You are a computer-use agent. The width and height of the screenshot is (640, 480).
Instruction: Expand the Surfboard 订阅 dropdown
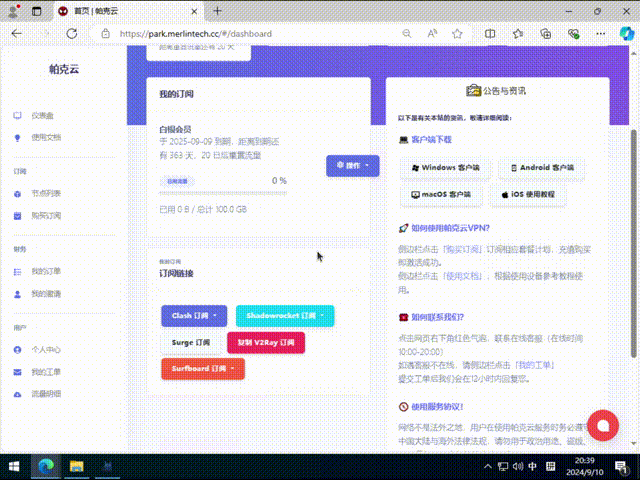(203, 368)
